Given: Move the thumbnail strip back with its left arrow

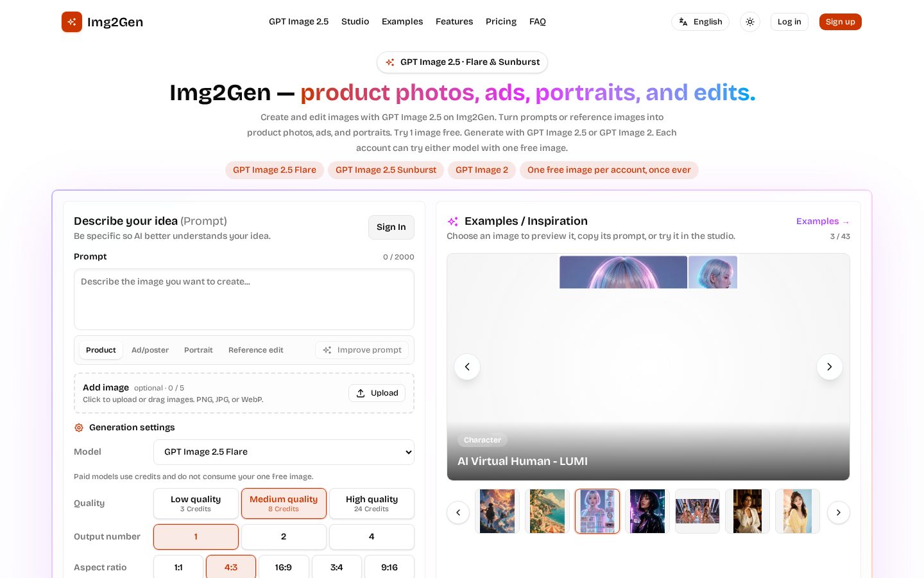Looking at the screenshot, I should pyautogui.click(x=458, y=512).
